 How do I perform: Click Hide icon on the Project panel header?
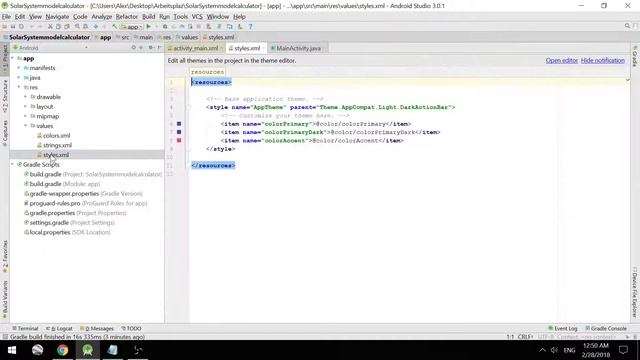tap(159, 48)
